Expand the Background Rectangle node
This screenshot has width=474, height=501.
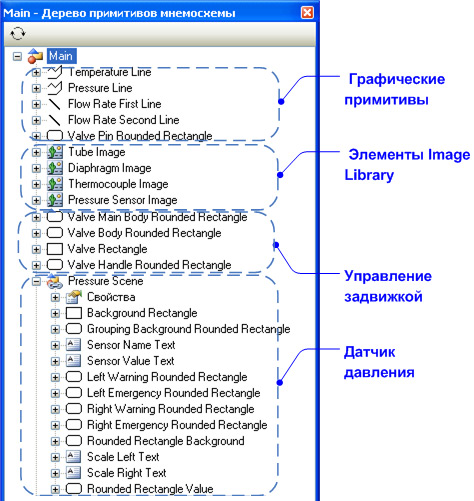pos(55,313)
